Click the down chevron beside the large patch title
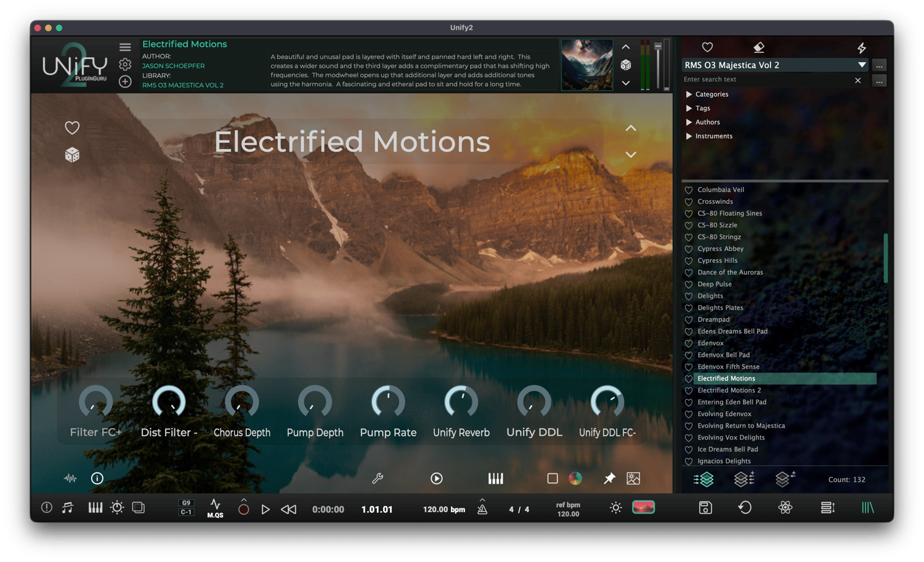This screenshot has height=562, width=924. (x=631, y=155)
